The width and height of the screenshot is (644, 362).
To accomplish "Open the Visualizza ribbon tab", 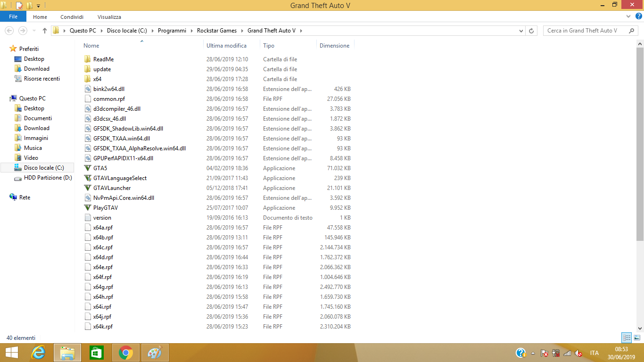I will pos(109,17).
